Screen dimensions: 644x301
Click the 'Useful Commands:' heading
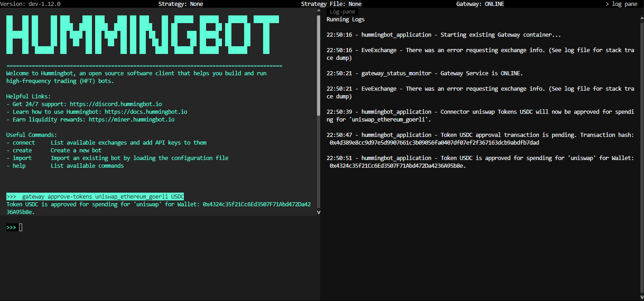click(32, 135)
